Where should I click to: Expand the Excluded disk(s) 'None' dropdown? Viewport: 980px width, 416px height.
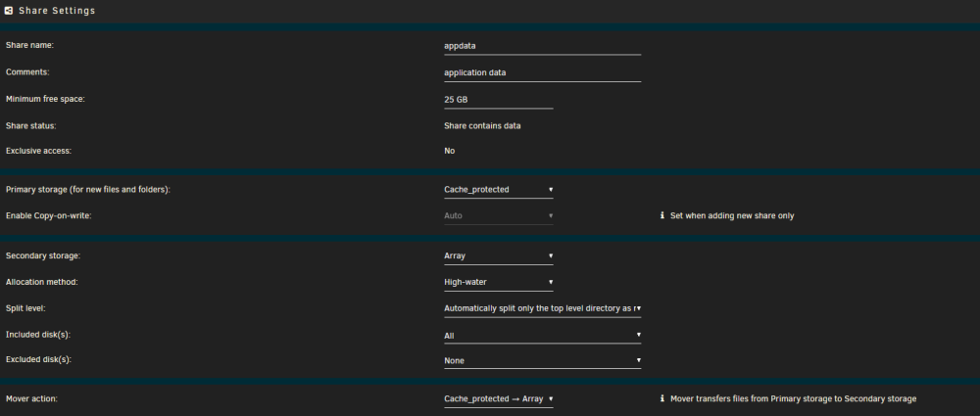tap(543, 360)
